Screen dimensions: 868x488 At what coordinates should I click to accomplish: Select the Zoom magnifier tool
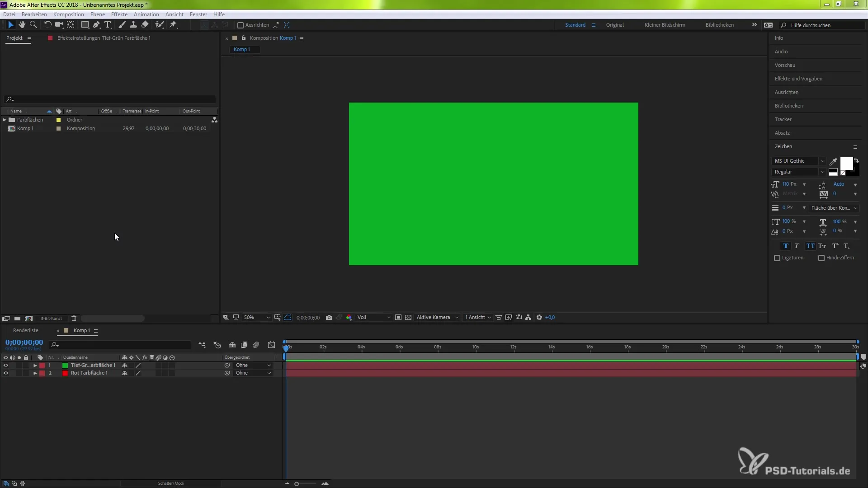click(x=33, y=25)
